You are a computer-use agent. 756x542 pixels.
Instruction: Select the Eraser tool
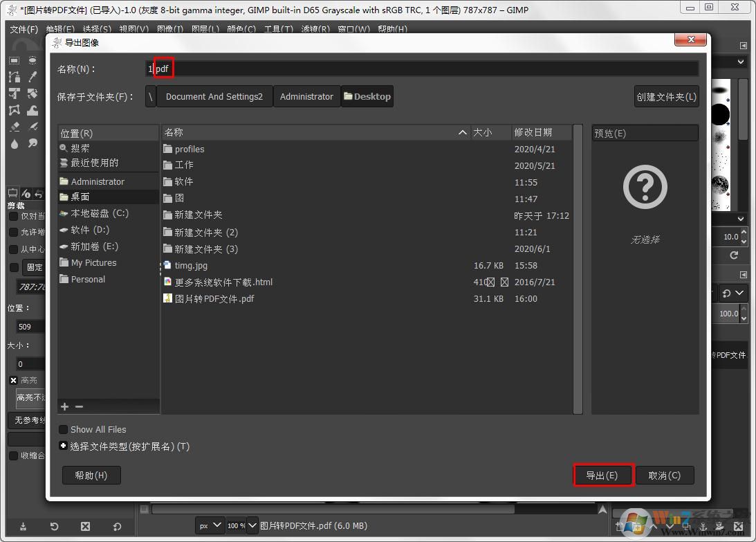coord(14,127)
